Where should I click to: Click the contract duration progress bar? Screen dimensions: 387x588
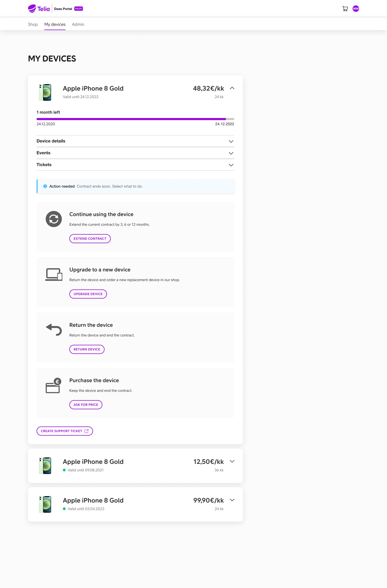click(x=135, y=119)
